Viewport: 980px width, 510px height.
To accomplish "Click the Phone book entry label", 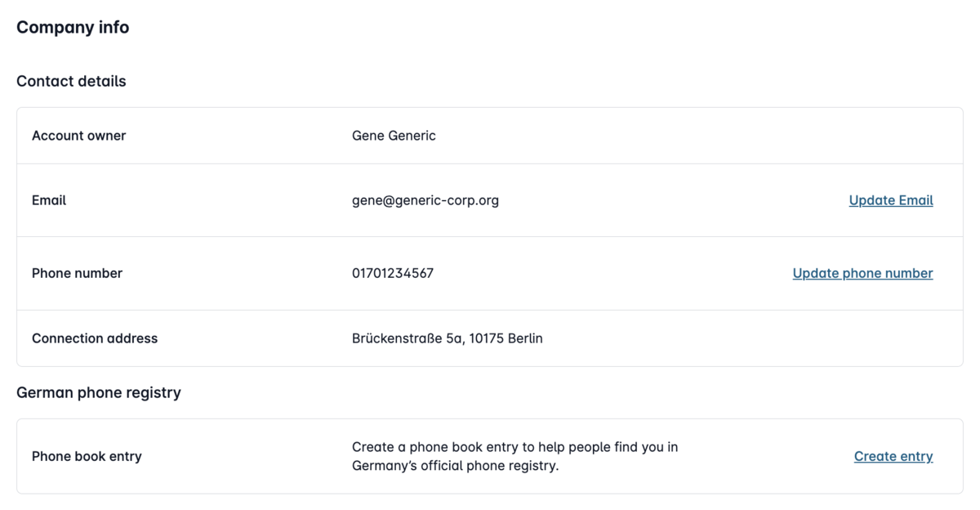I will 87,456.
